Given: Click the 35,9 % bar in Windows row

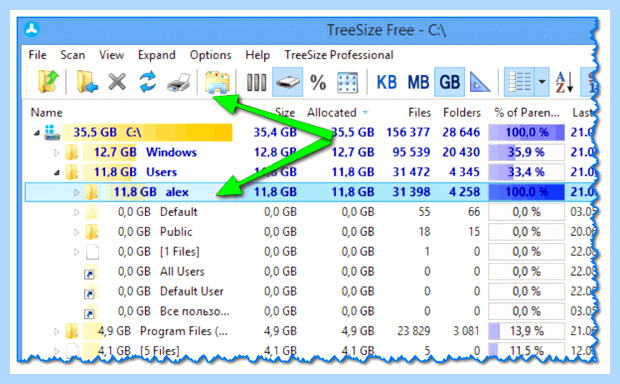Looking at the screenshot, I should click(x=526, y=152).
